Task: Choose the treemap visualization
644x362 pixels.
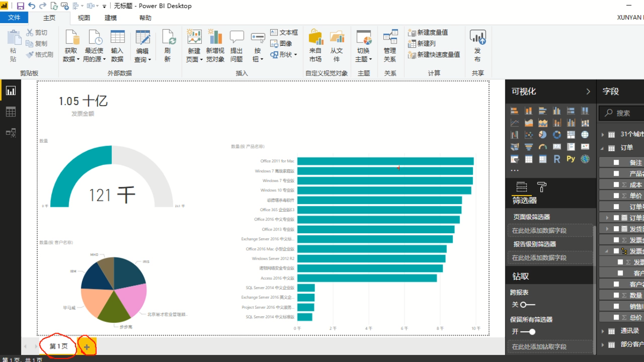Action: click(571, 135)
